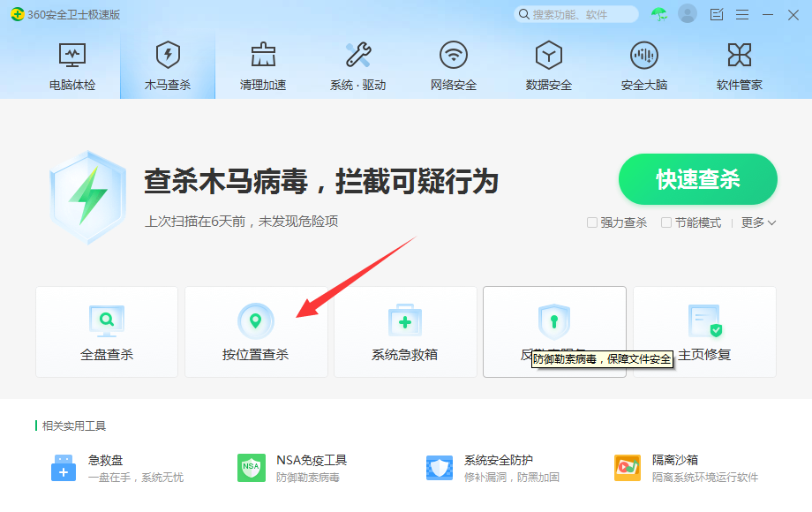Image resolution: width=812 pixels, height=512 pixels.
Task: Click 防御勒索病毒 under NSA免疫工具
Action: coord(308,478)
